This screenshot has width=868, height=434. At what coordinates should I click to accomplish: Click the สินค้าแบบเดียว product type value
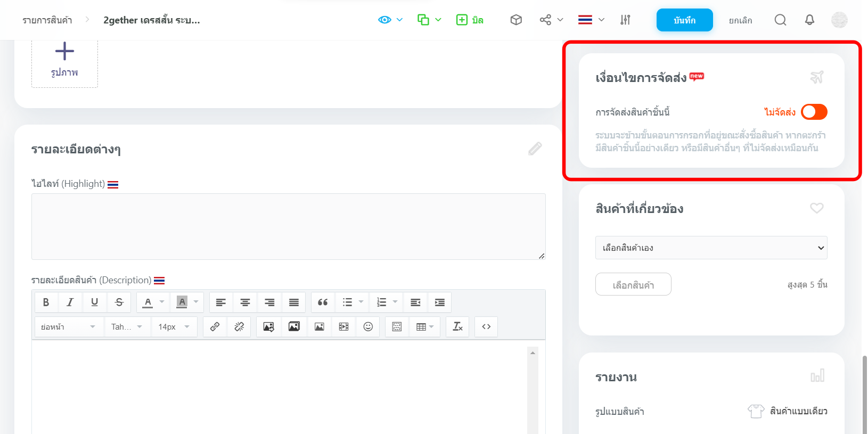[x=799, y=411]
